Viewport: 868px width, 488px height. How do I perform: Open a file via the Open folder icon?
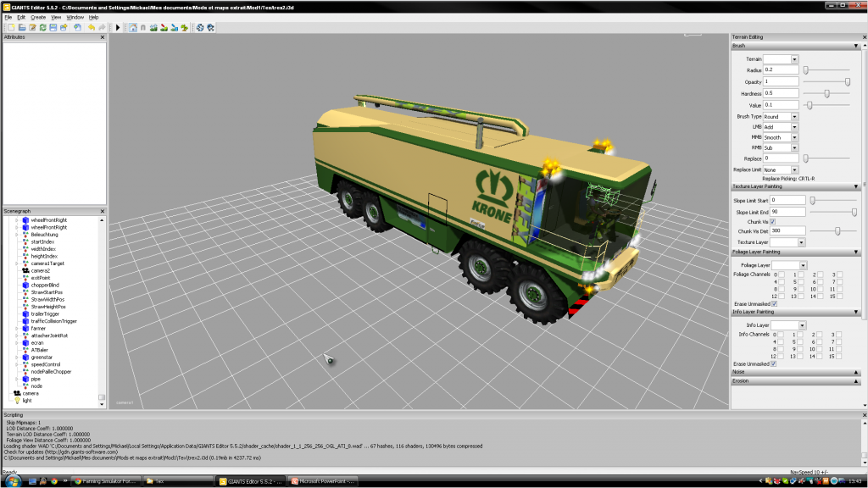[22, 27]
